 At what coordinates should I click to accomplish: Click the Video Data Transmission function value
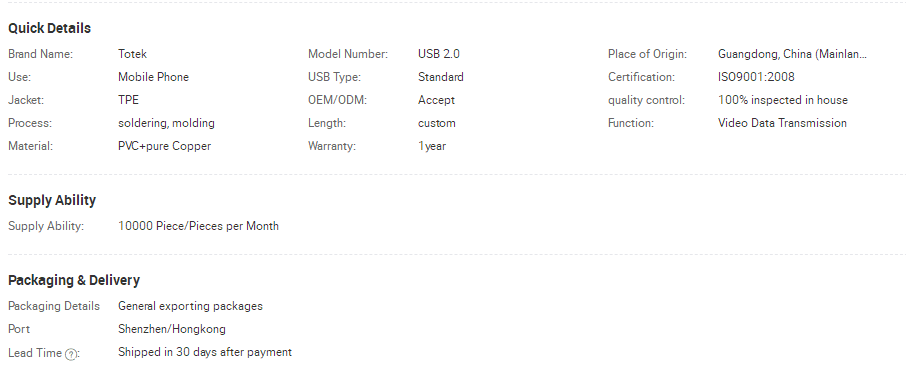[x=782, y=123]
